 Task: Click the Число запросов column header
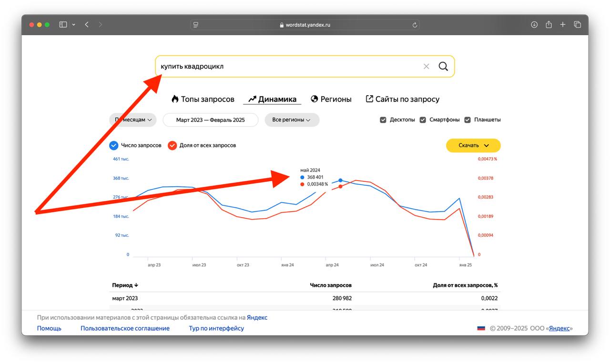point(331,285)
